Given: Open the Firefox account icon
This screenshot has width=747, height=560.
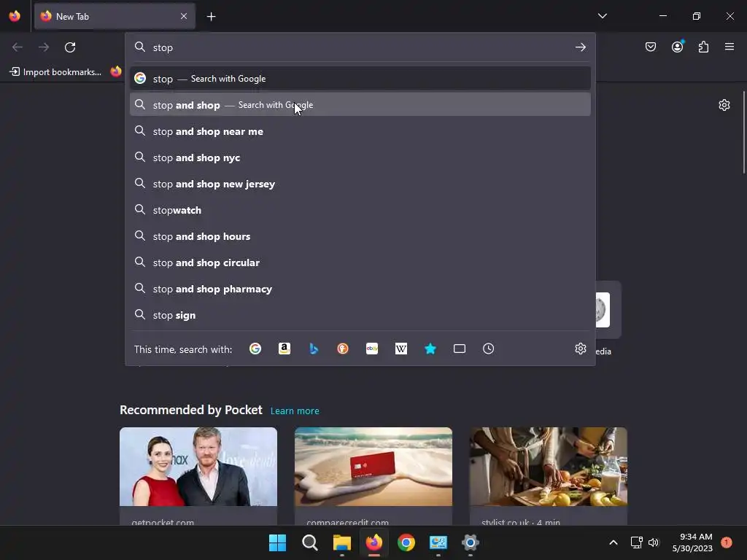Looking at the screenshot, I should [x=678, y=47].
